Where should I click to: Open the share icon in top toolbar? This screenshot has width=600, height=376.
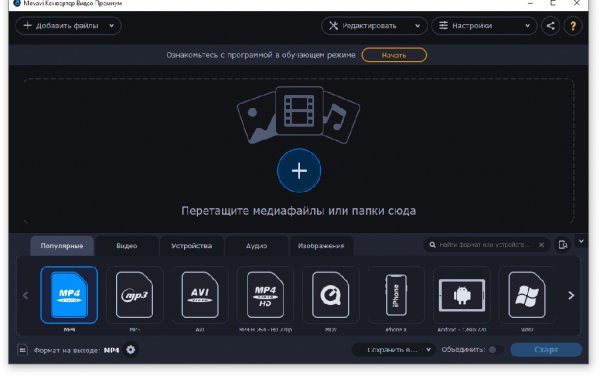(x=550, y=26)
